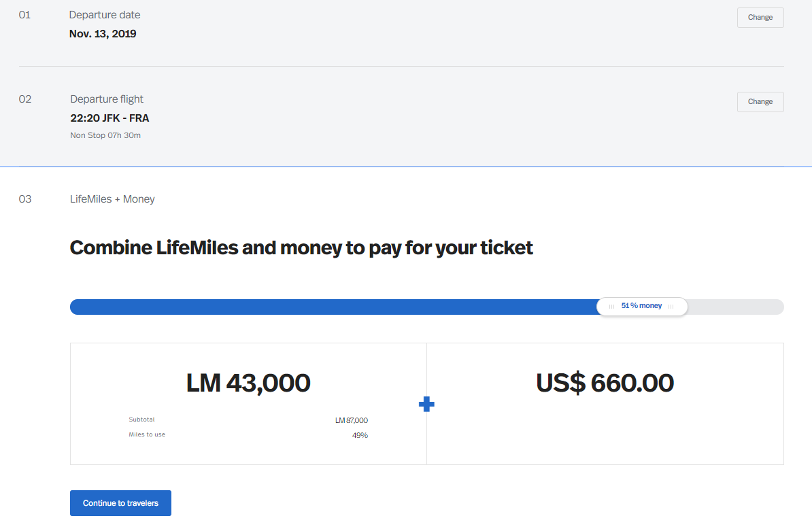The image size is (812, 531).
Task: Click the LM 43,000 miles amount
Action: 248,383
